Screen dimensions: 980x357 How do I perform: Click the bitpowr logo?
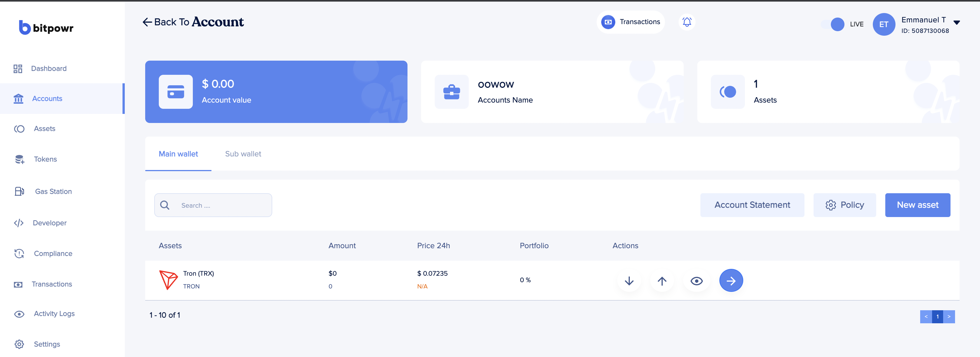click(46, 28)
